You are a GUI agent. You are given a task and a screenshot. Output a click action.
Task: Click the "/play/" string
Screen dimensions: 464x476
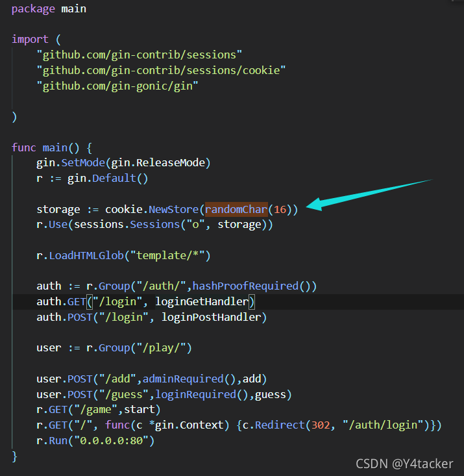coord(161,348)
